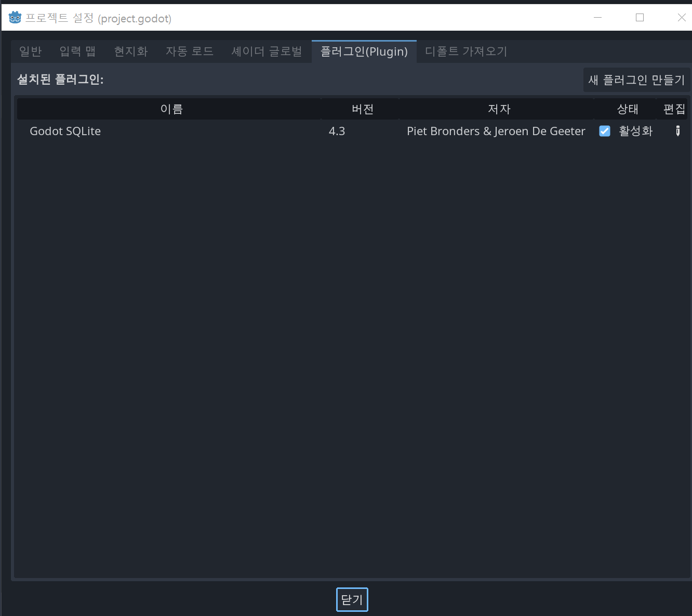Click the 편집 column header
The width and height of the screenshot is (692, 616).
(x=674, y=109)
